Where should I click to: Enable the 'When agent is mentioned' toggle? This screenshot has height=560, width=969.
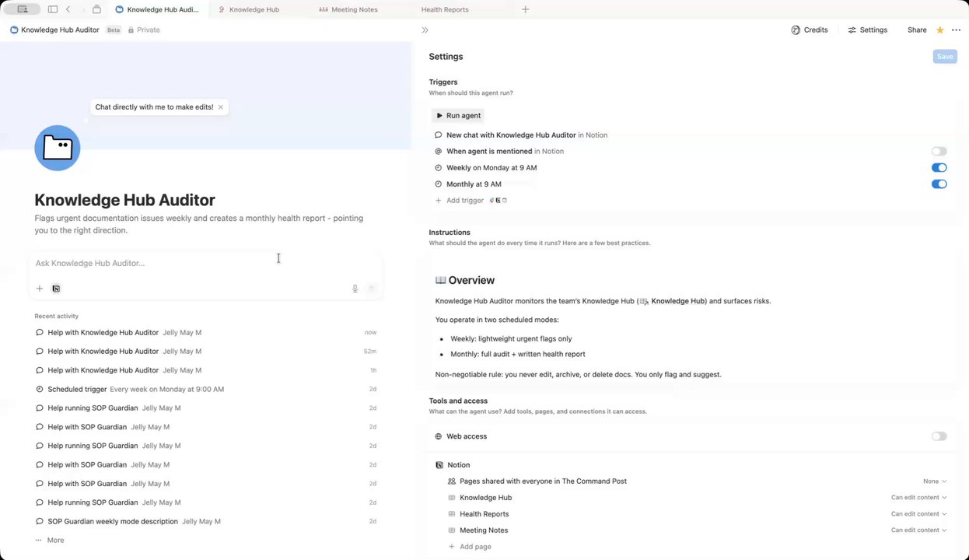coord(939,152)
